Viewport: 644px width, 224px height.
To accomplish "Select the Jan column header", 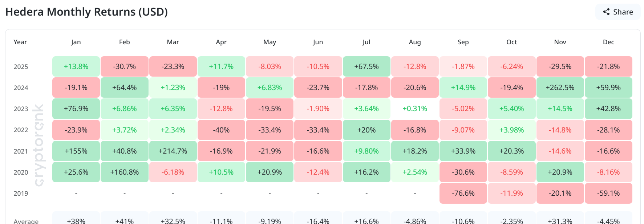I will 76,42.
